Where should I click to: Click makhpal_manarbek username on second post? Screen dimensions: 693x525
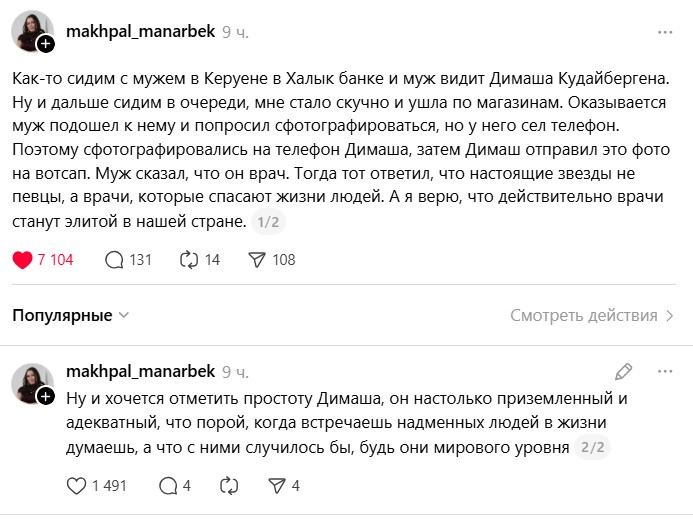[140, 372]
